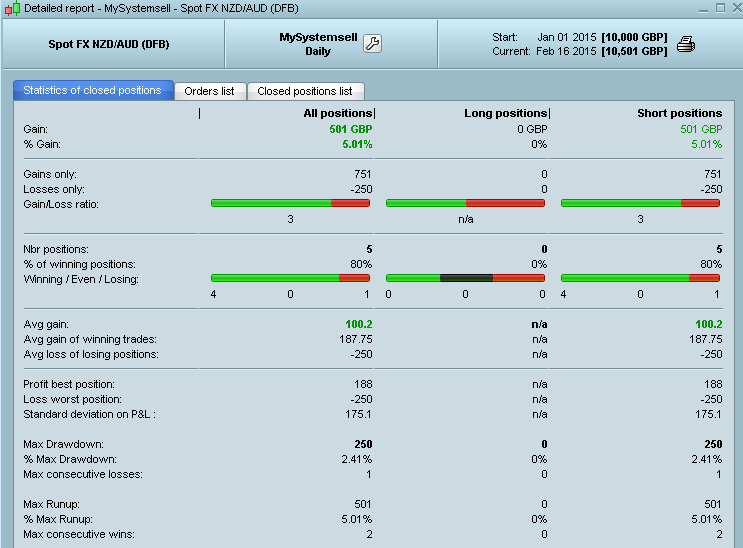Click the Losses only label
Viewport: 743px width, 548px height.
coord(54,189)
